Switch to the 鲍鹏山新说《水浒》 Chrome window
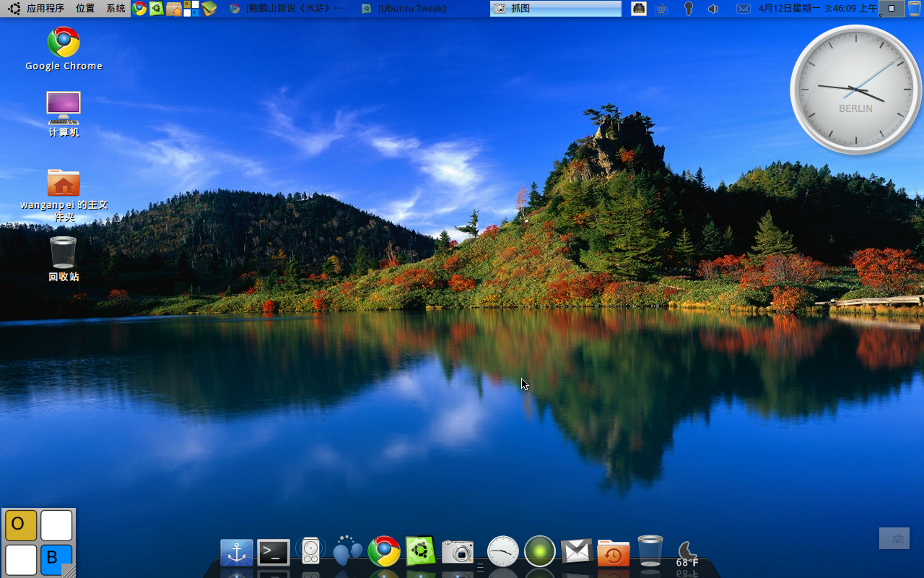Screen dimensions: 924x578 coord(287,9)
